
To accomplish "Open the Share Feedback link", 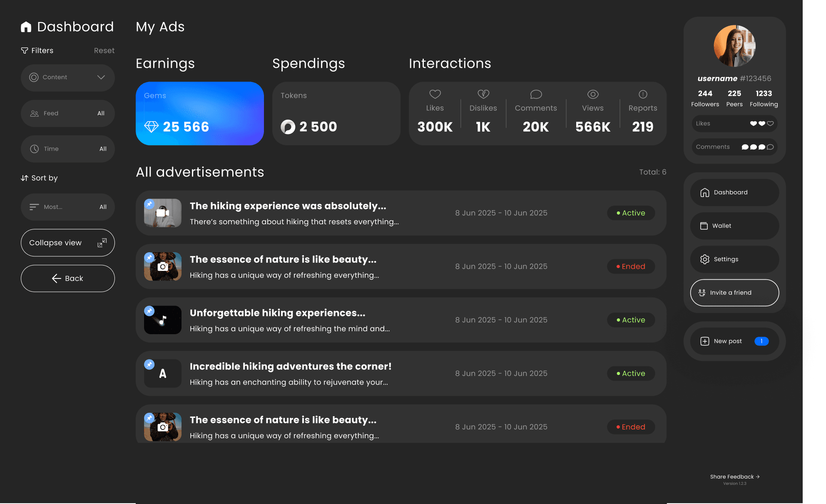I will point(734,477).
